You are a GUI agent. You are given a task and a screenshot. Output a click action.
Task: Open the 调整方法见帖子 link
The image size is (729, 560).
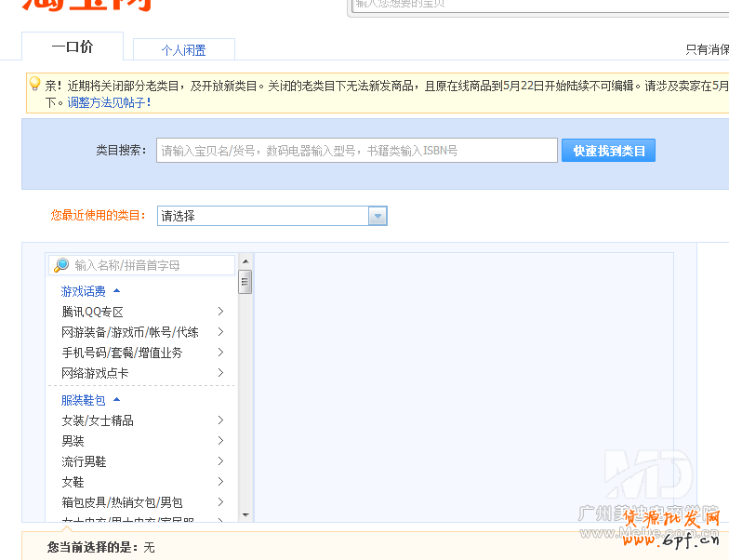tap(108, 102)
